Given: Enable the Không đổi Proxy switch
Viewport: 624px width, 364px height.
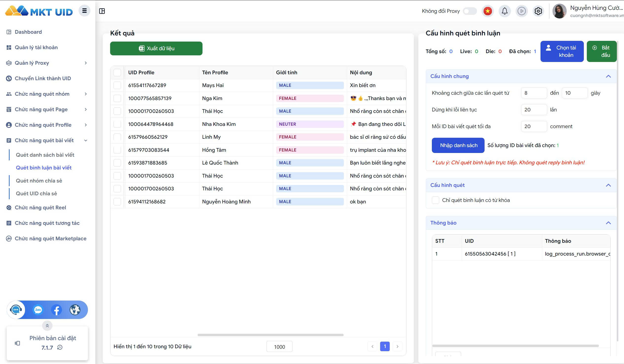Looking at the screenshot, I should pos(470,11).
